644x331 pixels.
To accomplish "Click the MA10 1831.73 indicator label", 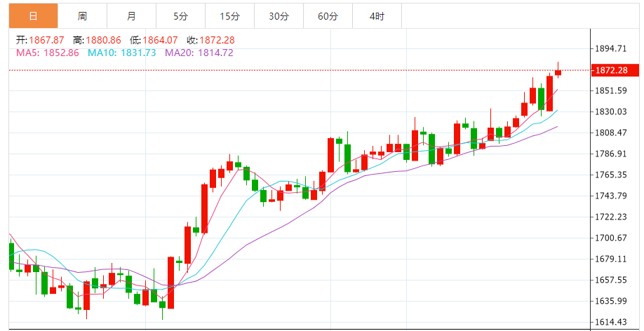I will tap(122, 53).
